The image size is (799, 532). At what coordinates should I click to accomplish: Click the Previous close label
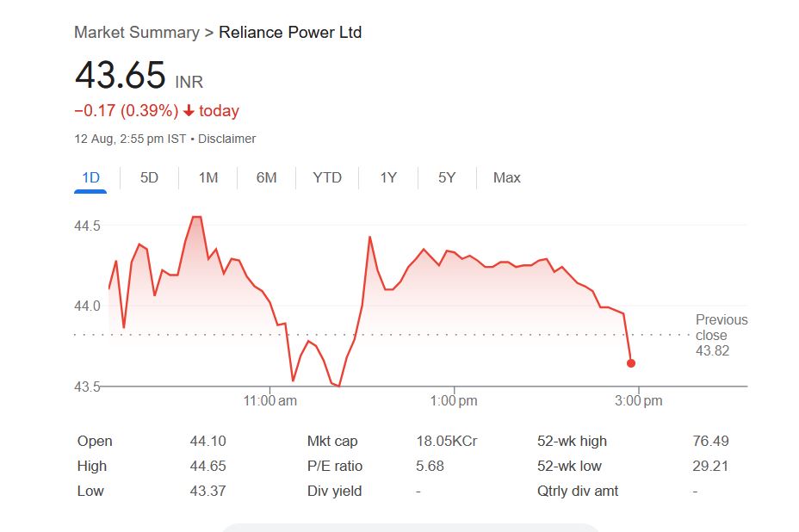point(722,328)
